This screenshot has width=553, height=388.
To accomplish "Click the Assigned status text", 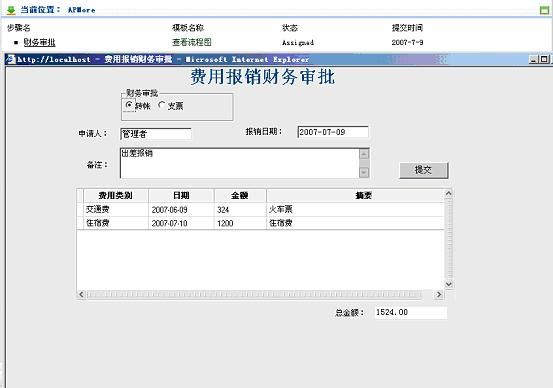I will 298,43.
